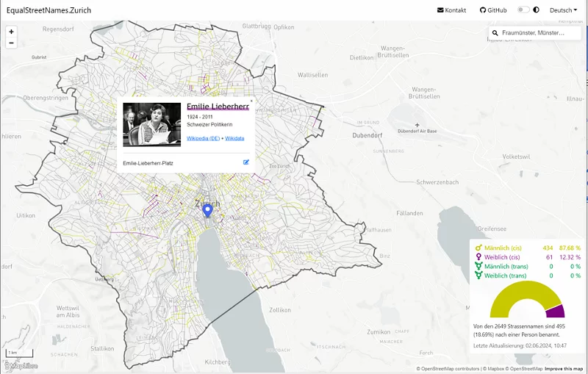Click the Dübendorf Air Base airport icon
The image size is (588, 374).
click(417, 125)
